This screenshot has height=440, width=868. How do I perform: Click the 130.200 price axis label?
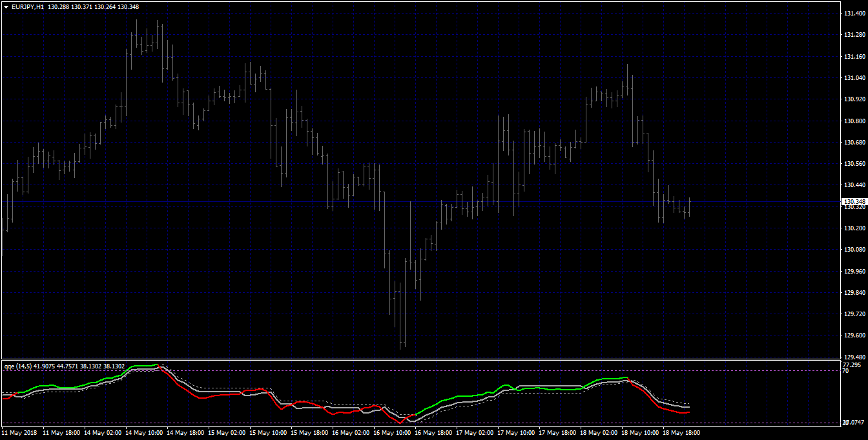pyautogui.click(x=854, y=228)
